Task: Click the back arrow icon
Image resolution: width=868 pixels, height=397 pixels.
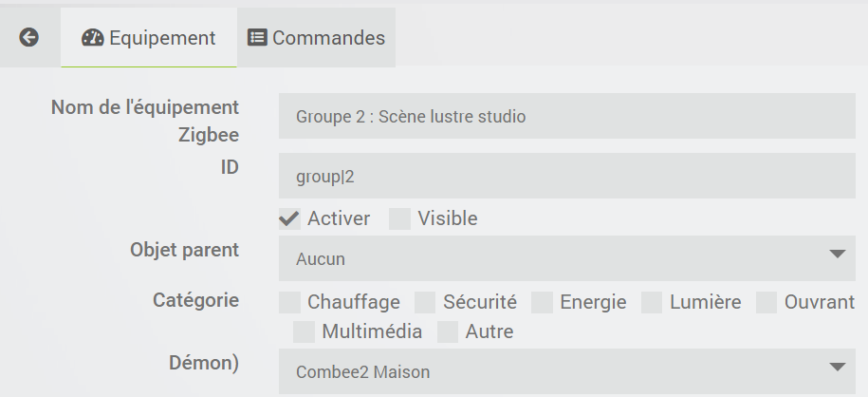Action: [29, 38]
